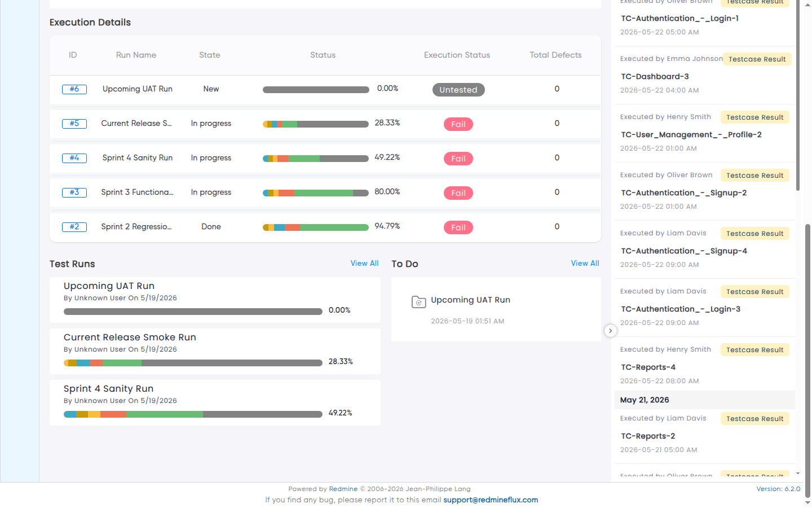Click View All for Test Runs

pyautogui.click(x=364, y=264)
